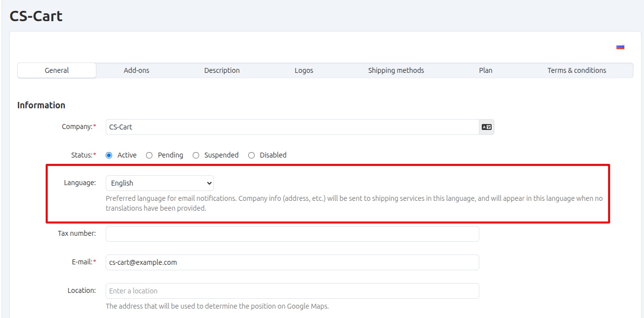Click into the Tax number field
The height and width of the screenshot is (318, 644).
pyautogui.click(x=293, y=234)
